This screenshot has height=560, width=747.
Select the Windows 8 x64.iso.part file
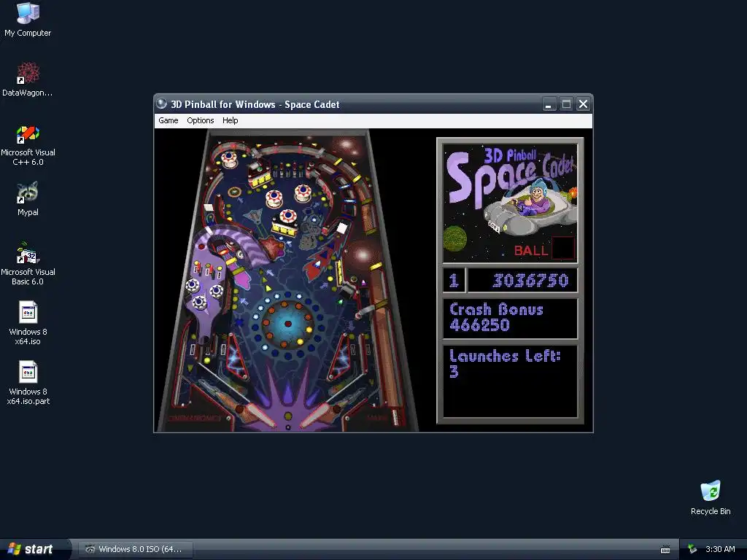point(28,384)
